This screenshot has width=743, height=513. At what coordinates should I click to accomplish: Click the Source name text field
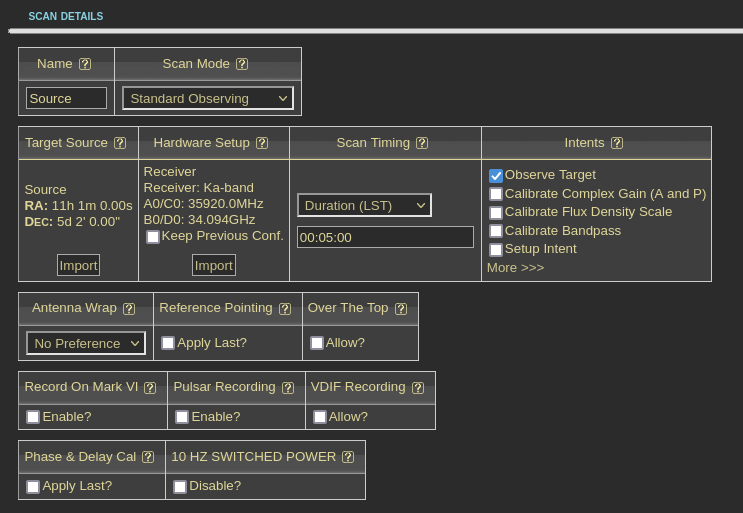click(66, 98)
